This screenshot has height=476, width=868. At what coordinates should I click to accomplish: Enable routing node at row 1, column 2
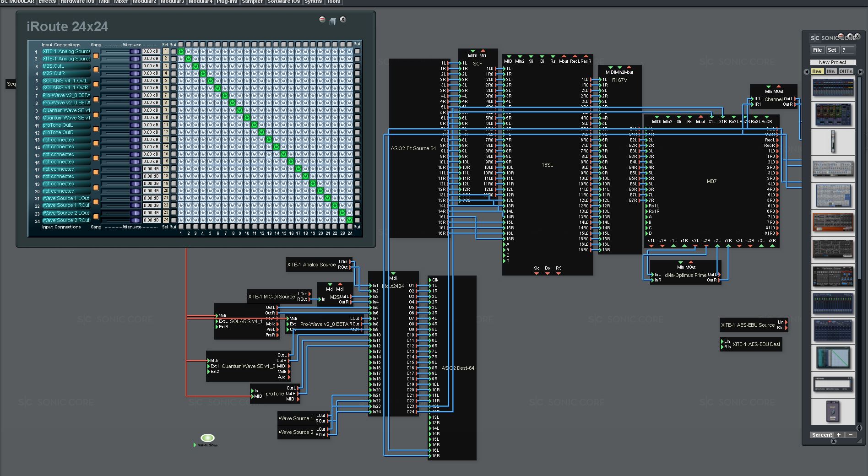pos(188,52)
